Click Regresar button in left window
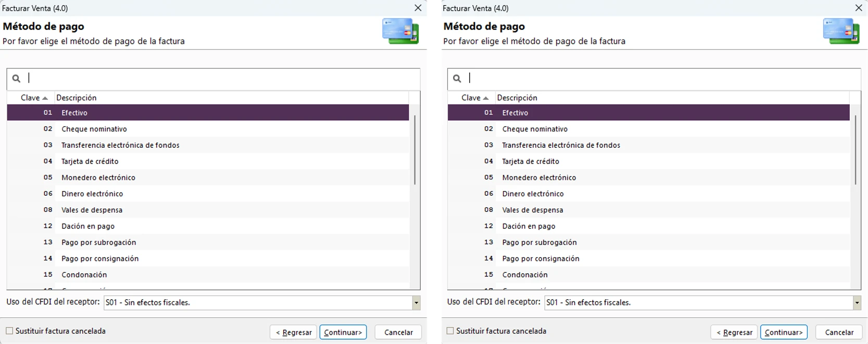This screenshot has height=344, width=868. coord(294,332)
